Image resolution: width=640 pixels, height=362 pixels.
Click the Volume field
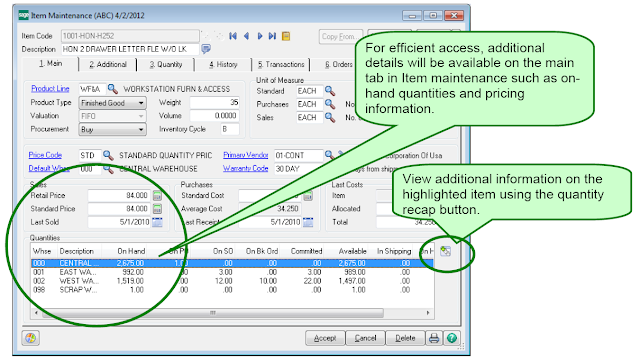point(215,116)
